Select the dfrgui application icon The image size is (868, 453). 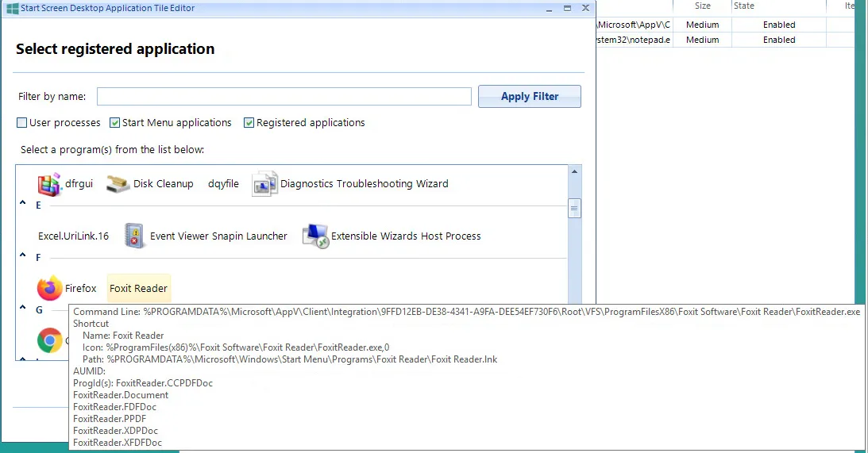click(49, 184)
